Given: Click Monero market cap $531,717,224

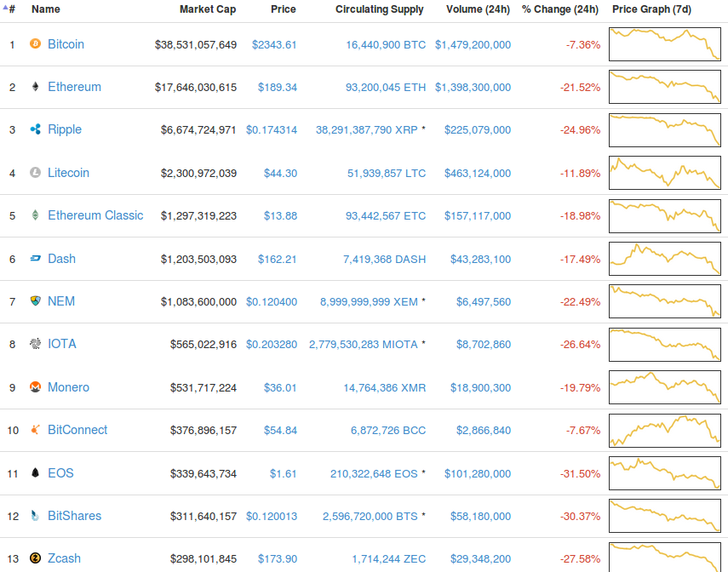Looking at the screenshot, I should click(203, 387).
